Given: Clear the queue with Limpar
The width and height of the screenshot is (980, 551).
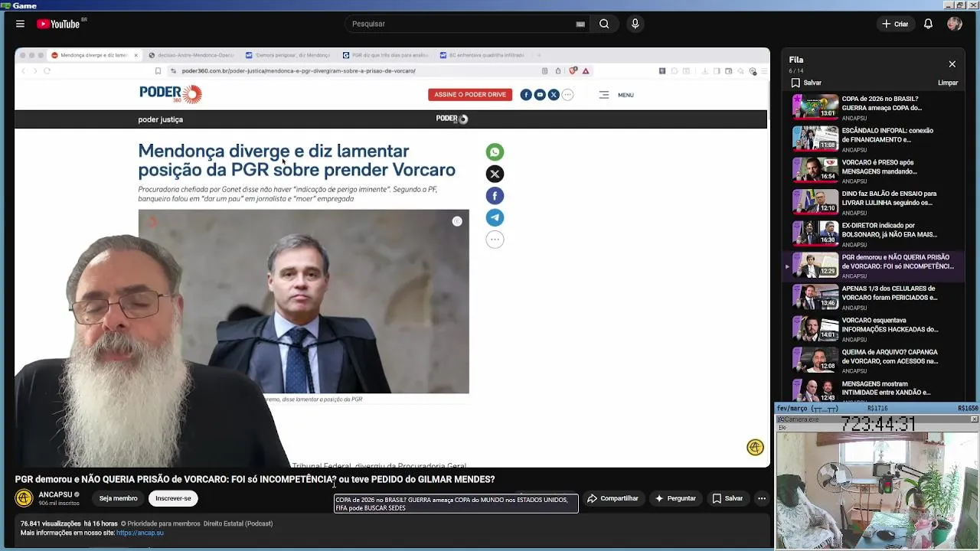Looking at the screenshot, I should pyautogui.click(x=948, y=83).
